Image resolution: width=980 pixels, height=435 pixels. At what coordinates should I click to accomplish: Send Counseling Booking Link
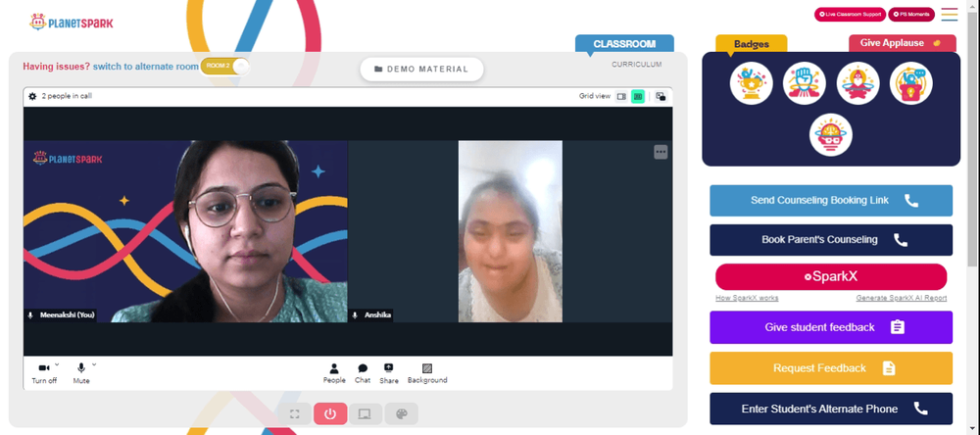tap(831, 201)
